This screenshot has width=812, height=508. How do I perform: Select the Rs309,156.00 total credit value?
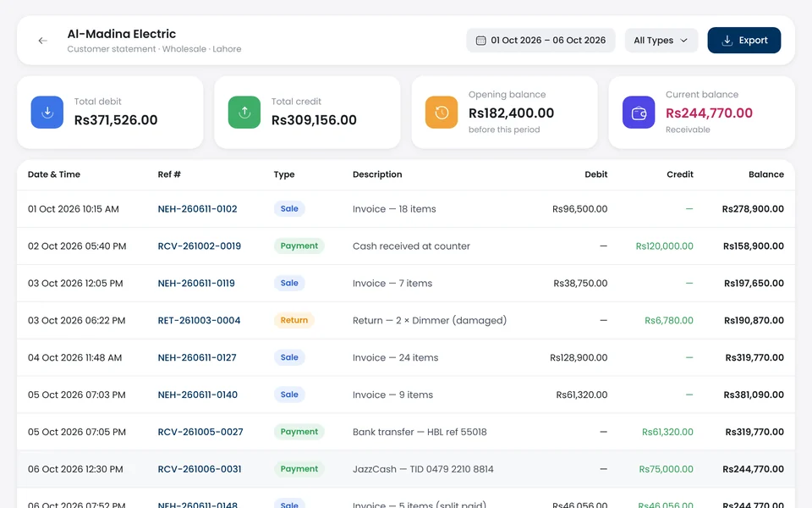(x=314, y=120)
